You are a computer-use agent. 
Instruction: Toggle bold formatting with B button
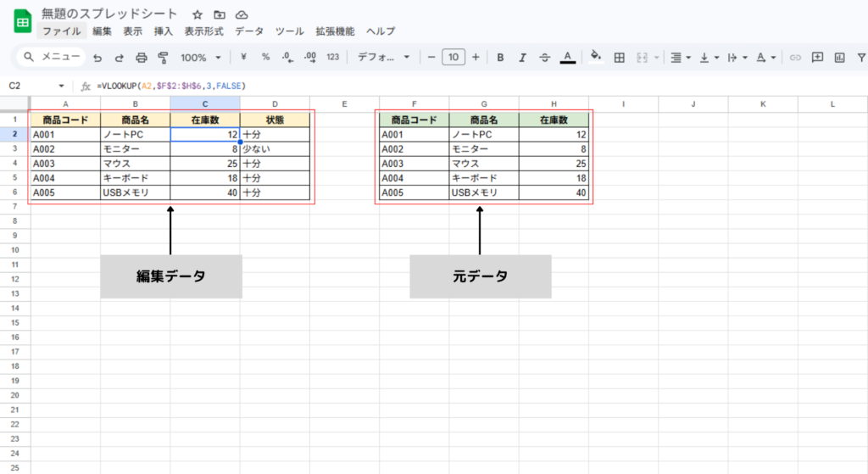(500, 58)
